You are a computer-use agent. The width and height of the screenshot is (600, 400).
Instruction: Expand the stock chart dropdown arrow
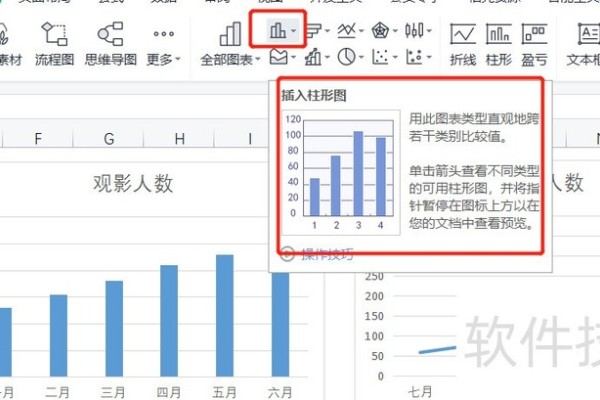pos(429,30)
